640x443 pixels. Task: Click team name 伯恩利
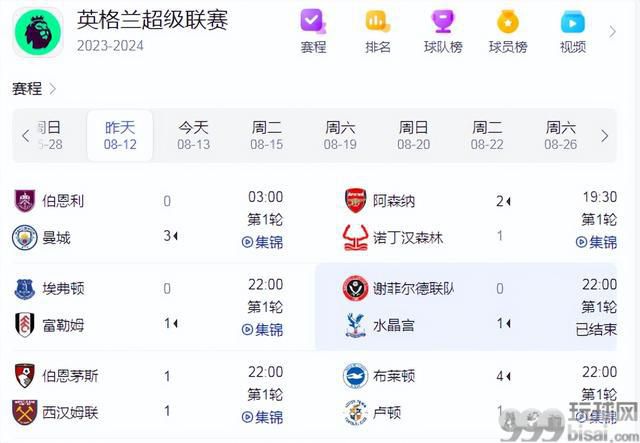(x=63, y=201)
